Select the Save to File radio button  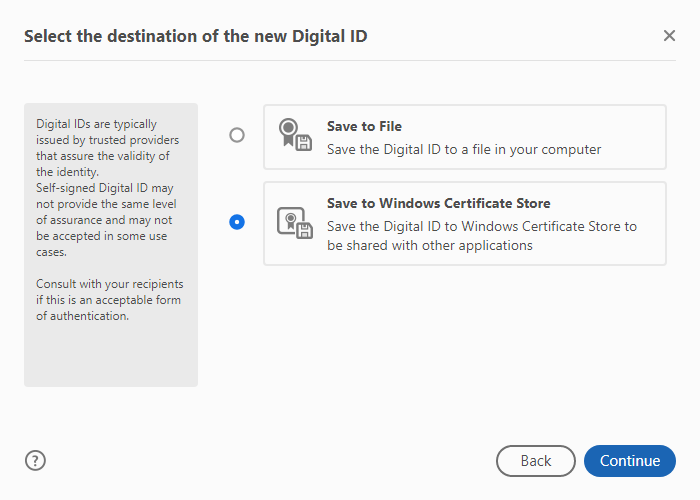coord(237,135)
